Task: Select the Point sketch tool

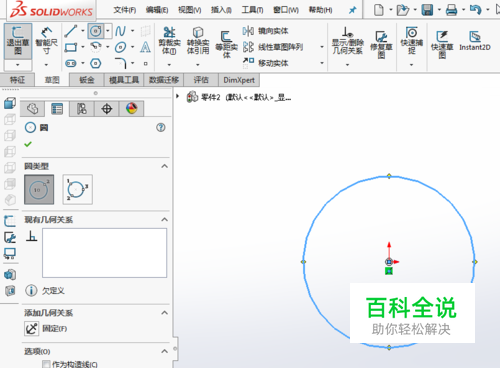Action: click(146, 63)
